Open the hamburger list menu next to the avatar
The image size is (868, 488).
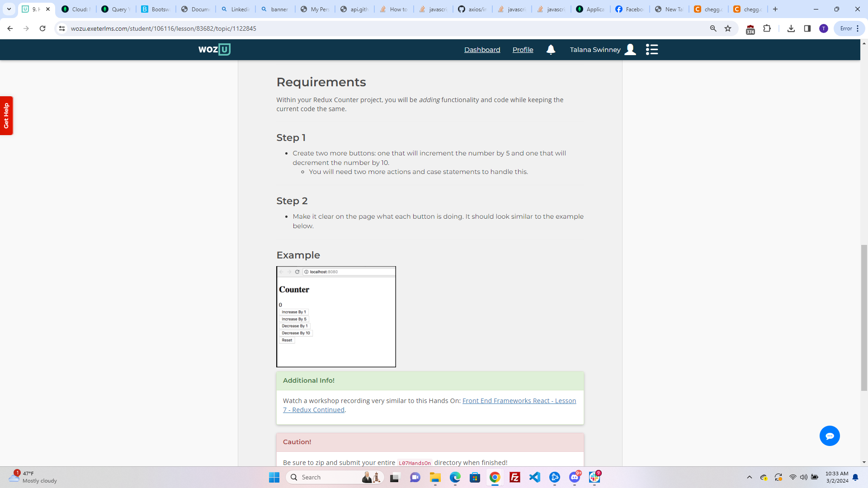652,50
